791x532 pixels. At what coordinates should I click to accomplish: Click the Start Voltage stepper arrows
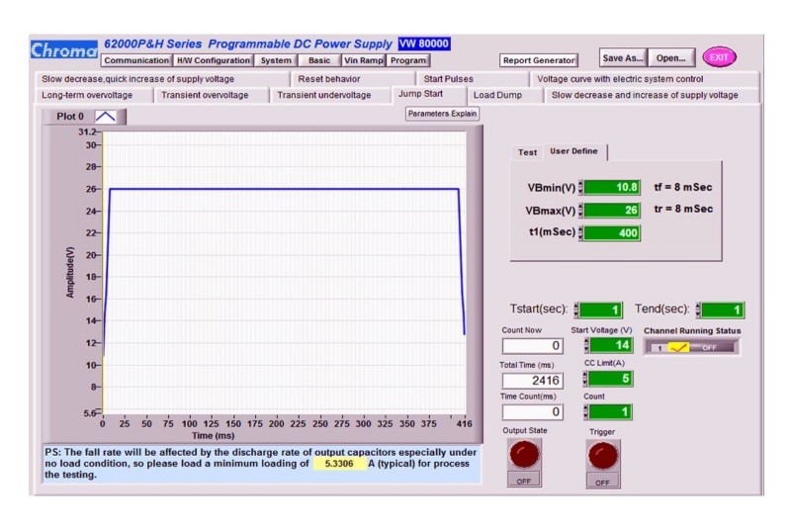coord(586,345)
